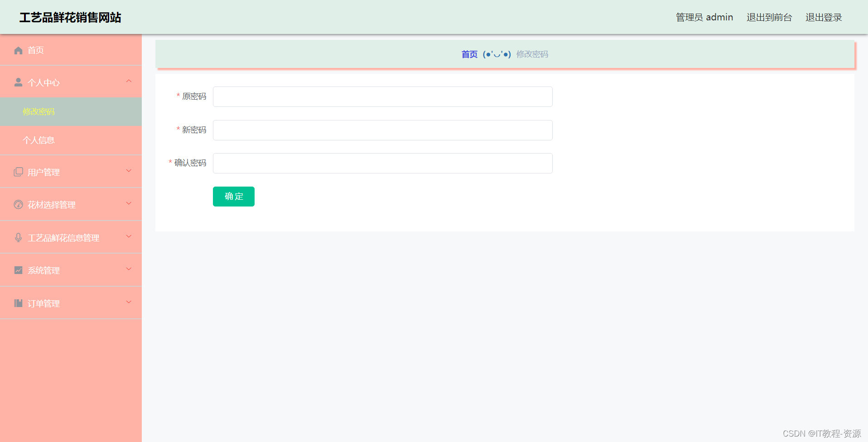The image size is (868, 442).
Task: Open the 系统管理 menu label
Action: 43,270
